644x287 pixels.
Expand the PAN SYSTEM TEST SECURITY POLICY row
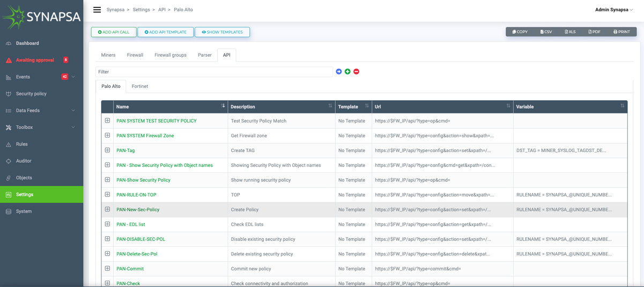[x=107, y=120]
